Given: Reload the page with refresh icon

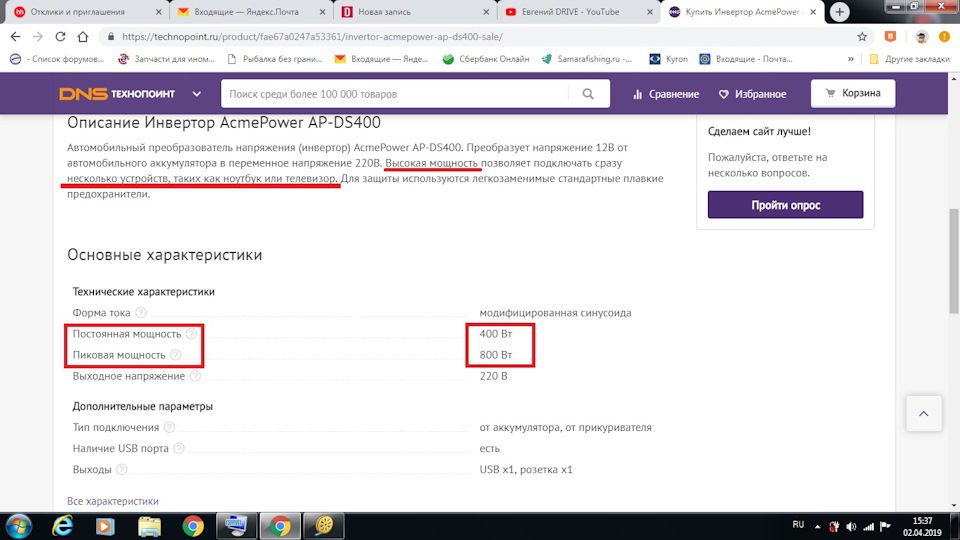Looking at the screenshot, I should click(x=60, y=37).
